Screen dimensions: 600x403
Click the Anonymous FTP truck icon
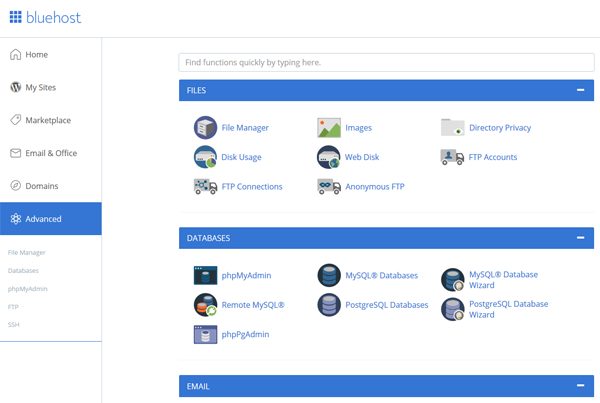click(x=329, y=186)
